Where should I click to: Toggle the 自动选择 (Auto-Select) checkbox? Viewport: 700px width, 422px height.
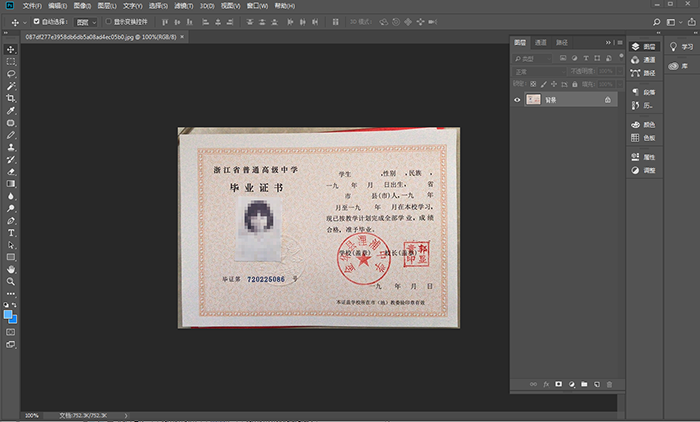click(x=37, y=21)
